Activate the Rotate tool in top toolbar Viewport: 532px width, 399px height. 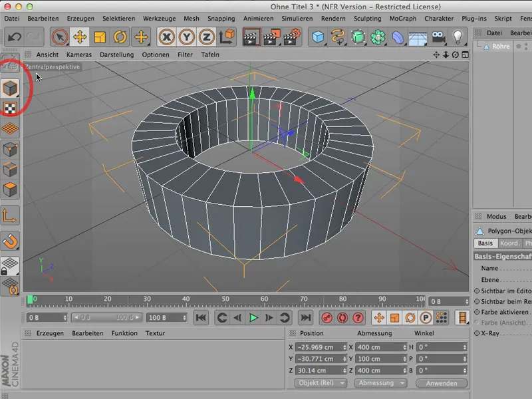click(120, 37)
